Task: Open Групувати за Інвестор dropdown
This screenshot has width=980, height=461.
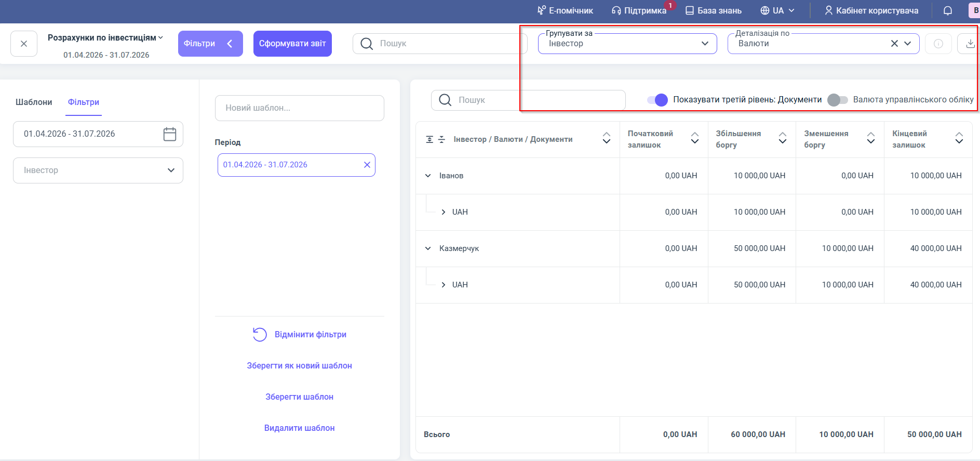Action: pyautogui.click(x=627, y=44)
